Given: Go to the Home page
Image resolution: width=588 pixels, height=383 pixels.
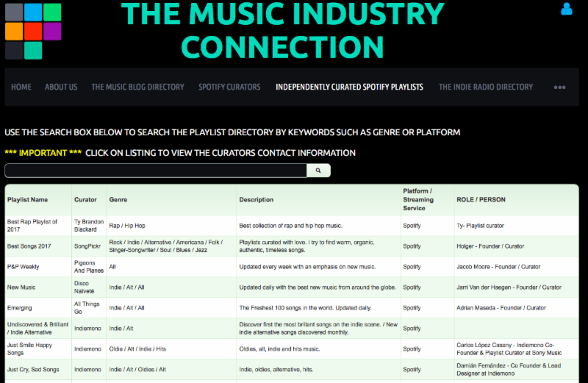Looking at the screenshot, I should tap(21, 87).
